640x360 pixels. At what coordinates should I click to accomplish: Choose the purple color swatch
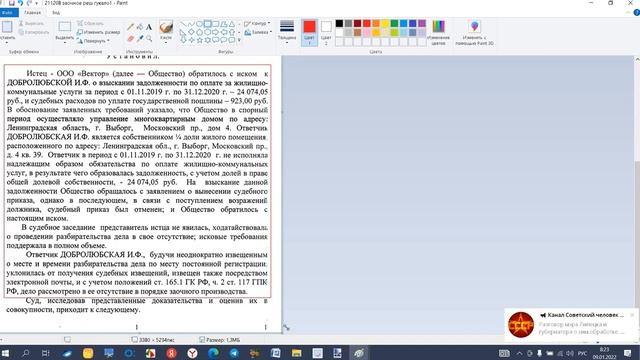click(422, 23)
